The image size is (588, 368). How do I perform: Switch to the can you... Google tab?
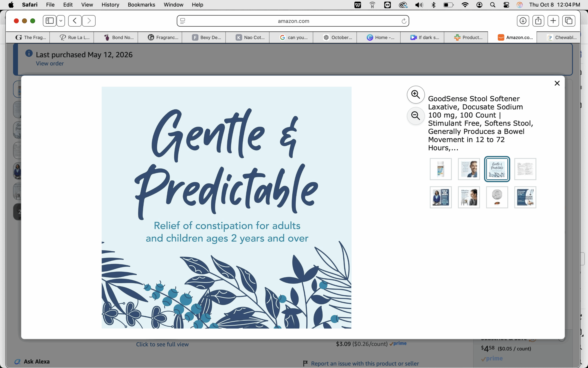click(291, 37)
